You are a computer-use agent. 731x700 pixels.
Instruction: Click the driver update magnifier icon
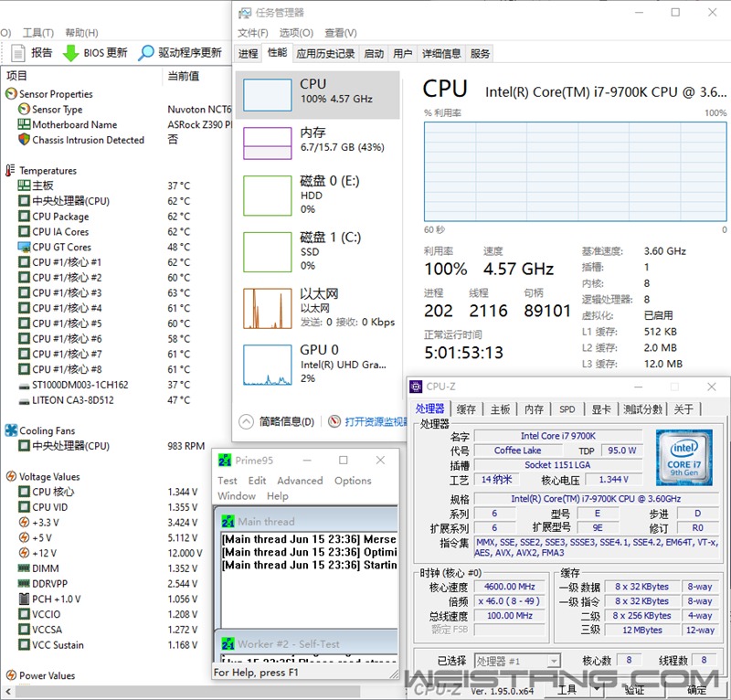coord(146,53)
